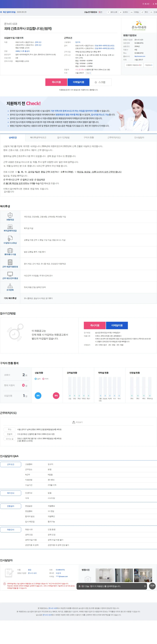Open the first hospital photo thumbnail
The image size is (157, 644).
coord(105,575)
